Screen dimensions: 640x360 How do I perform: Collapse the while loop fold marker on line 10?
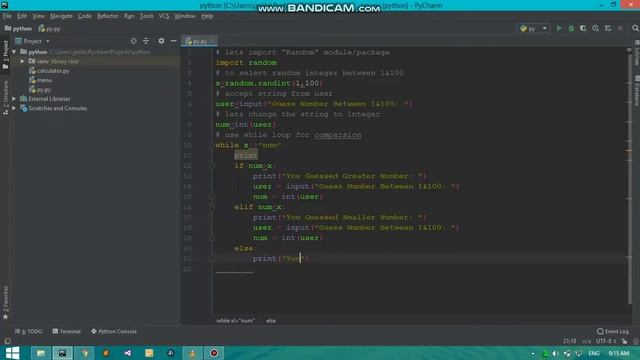[212, 145]
